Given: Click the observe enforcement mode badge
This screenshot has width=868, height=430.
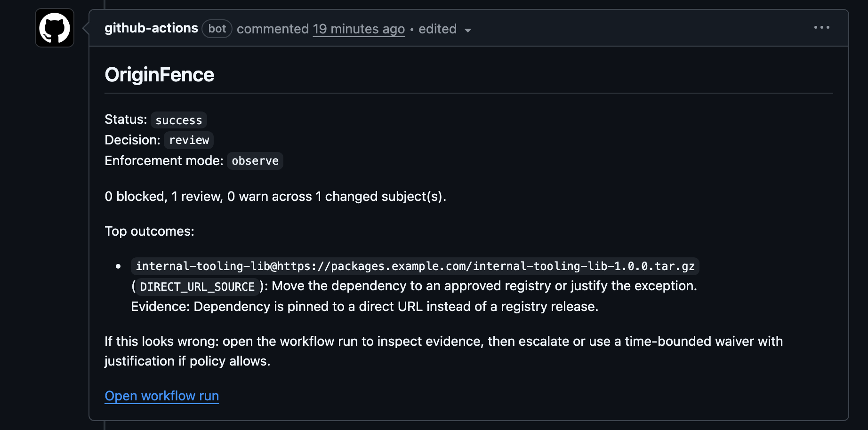Looking at the screenshot, I should tap(255, 160).
